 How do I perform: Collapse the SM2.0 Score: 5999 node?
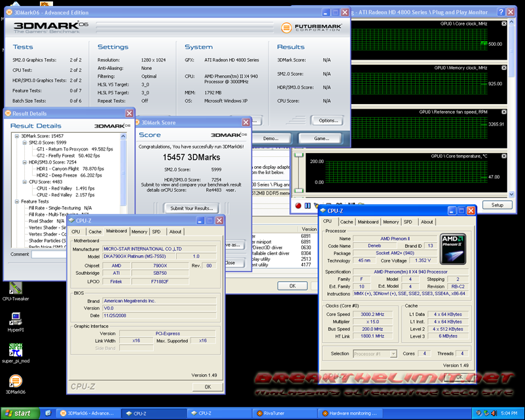(x=24, y=143)
